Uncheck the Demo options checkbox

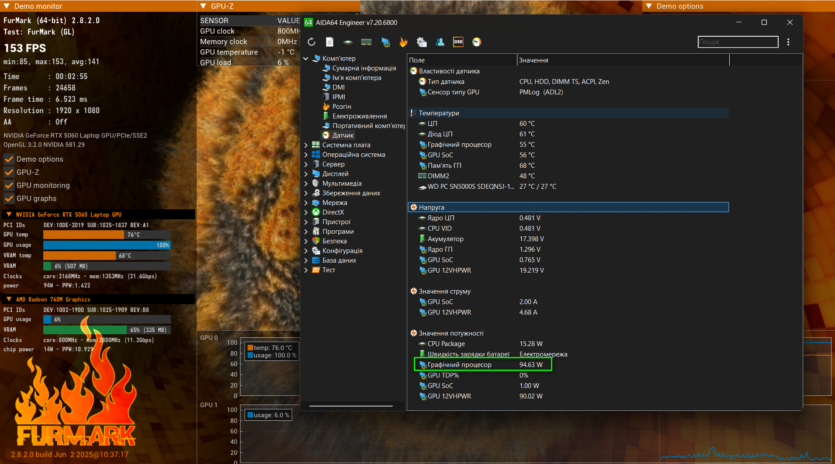[10, 159]
